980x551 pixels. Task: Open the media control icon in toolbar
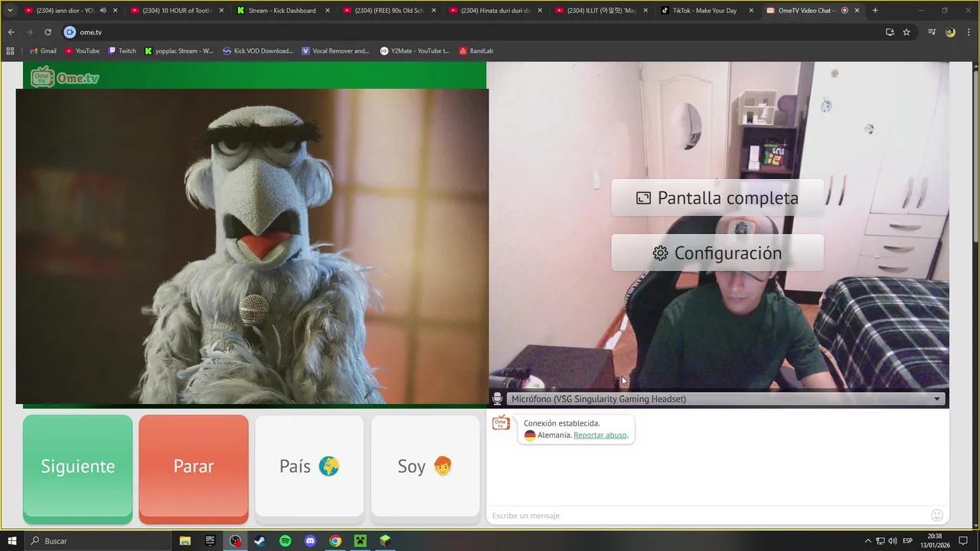(x=932, y=32)
